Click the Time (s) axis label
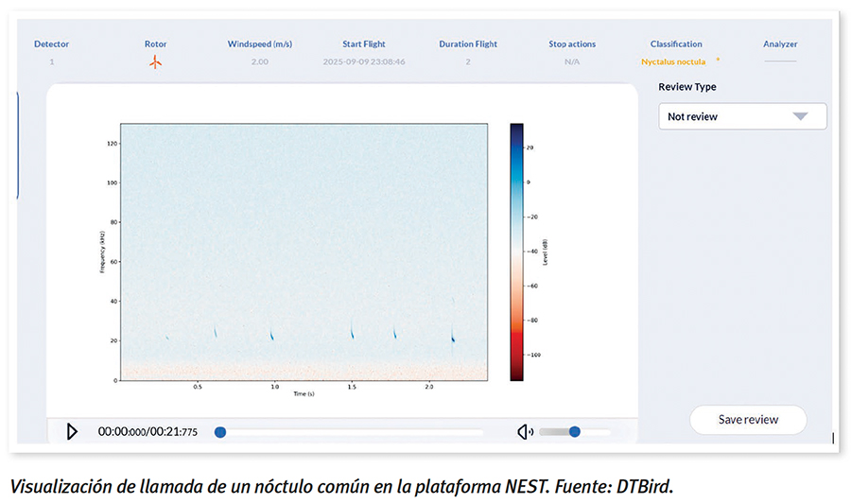Screen dimensions: 851x504 coord(304,394)
